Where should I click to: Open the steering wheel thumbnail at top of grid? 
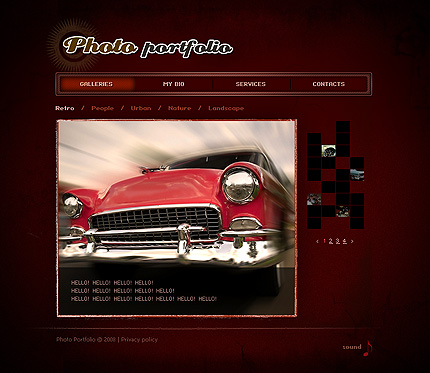tap(328, 151)
